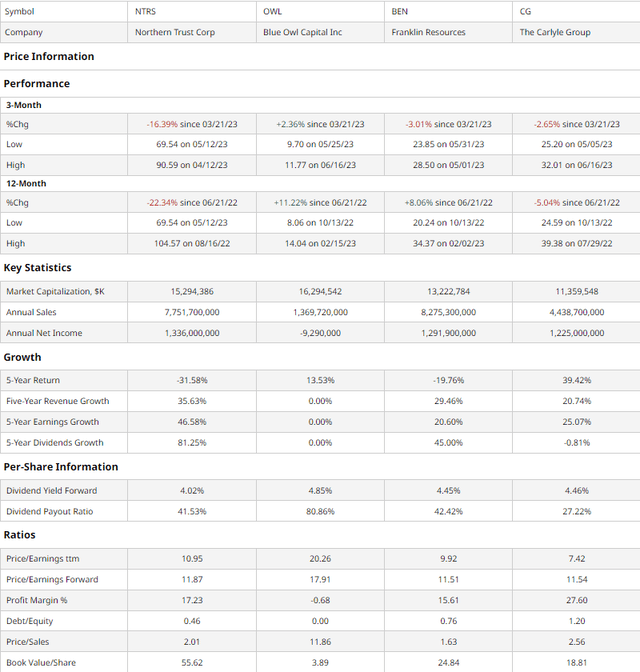Click 5-Year Dividends Growth row label

coord(54,443)
